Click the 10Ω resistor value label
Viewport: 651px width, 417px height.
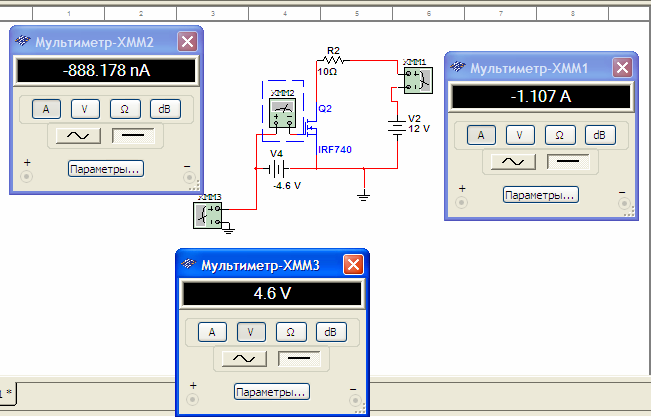coord(328,72)
